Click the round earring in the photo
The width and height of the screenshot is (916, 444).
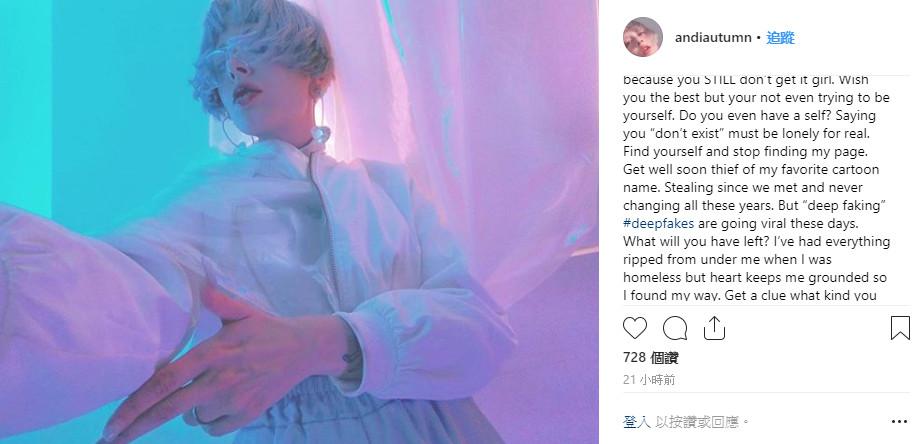pos(320,135)
